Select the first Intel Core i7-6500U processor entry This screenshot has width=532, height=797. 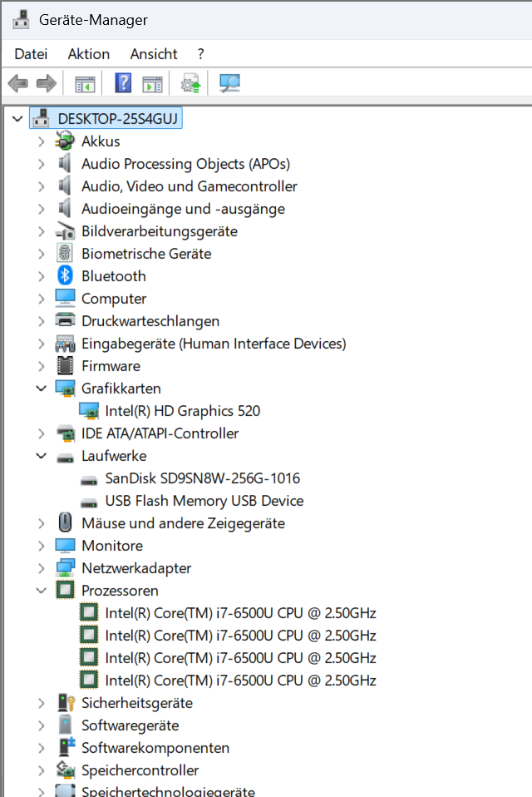pos(240,613)
